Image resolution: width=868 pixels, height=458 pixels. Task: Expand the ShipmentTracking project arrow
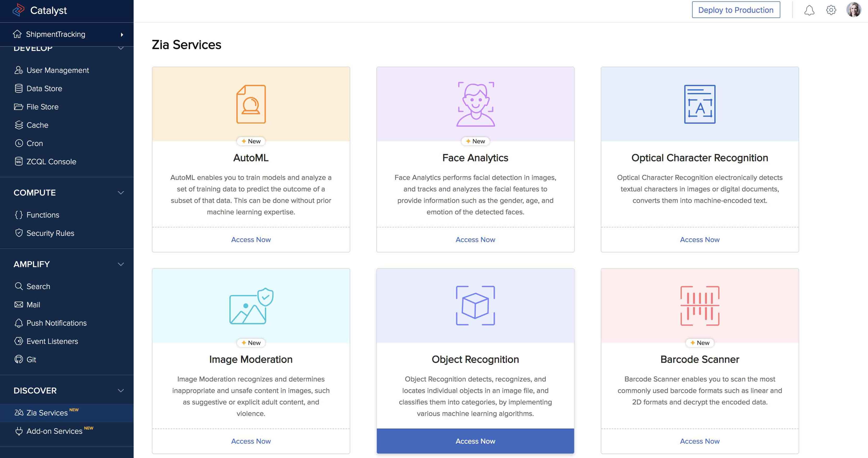coord(122,34)
